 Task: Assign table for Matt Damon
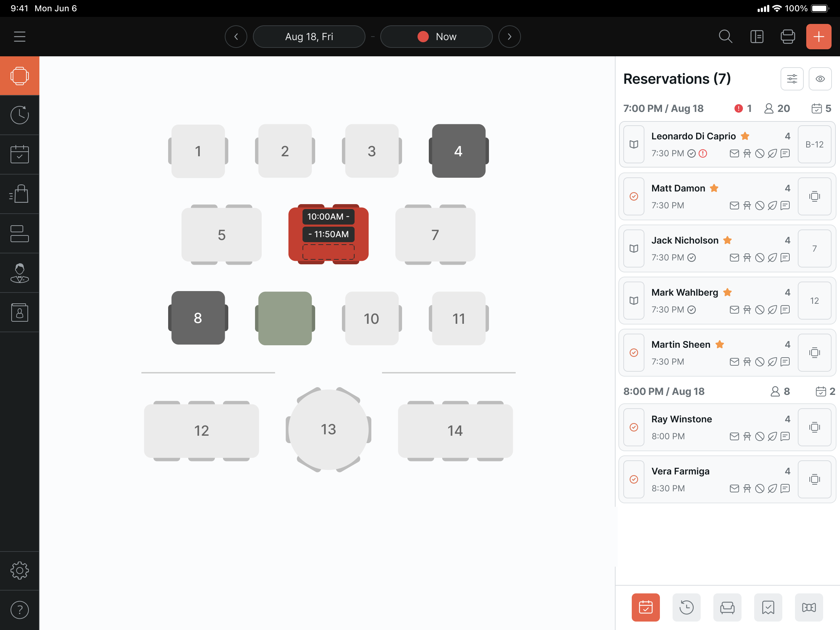[x=814, y=196]
